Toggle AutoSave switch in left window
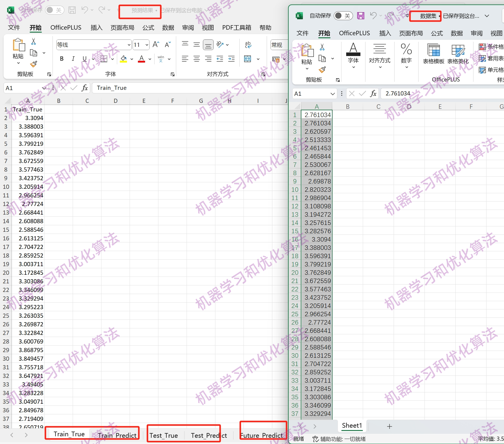 click(55, 10)
